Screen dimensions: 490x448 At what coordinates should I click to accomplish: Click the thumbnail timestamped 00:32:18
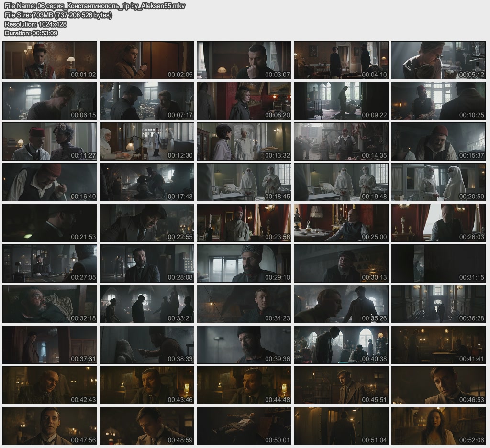tap(50, 304)
